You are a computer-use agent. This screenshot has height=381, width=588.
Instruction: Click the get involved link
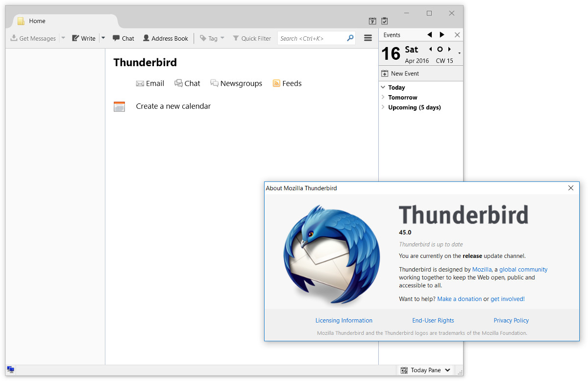tap(507, 299)
